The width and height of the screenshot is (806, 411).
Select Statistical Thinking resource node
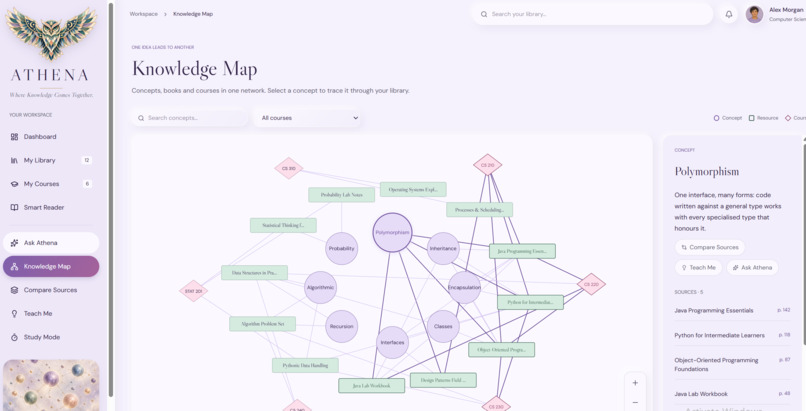tap(283, 225)
